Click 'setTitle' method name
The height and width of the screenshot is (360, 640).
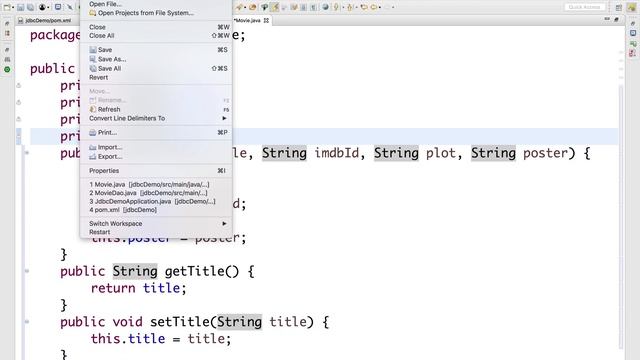pos(180,322)
